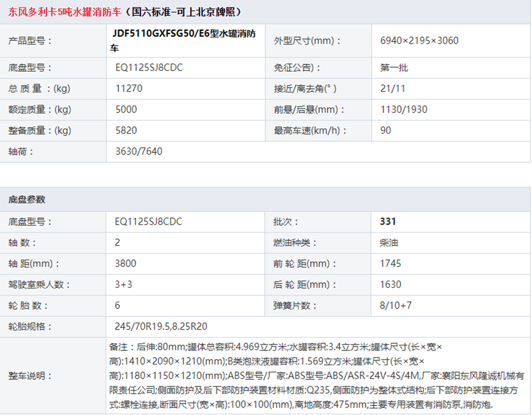Image resolution: width=532 pixels, height=415 pixels.
Task: Click the 轮胎数 label
Action: [x=28, y=306]
